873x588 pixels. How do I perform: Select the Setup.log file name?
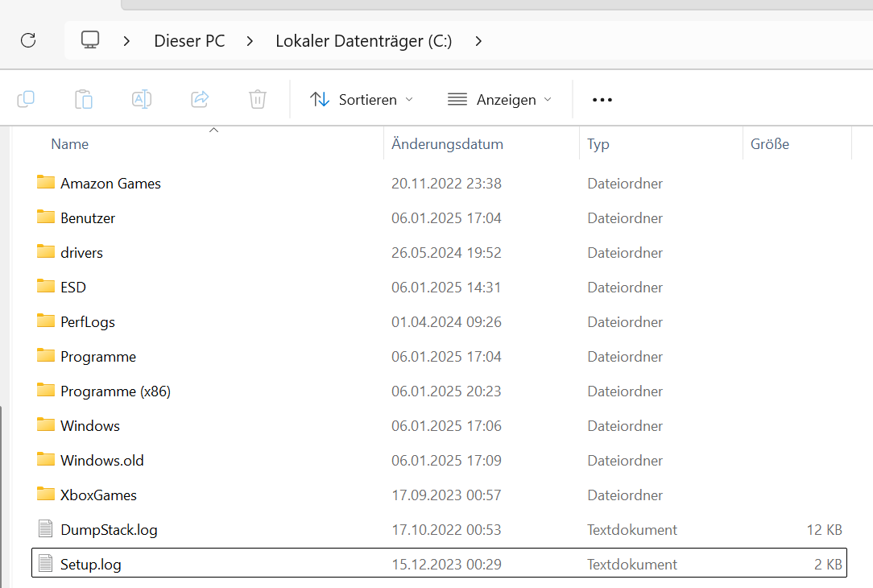click(90, 564)
